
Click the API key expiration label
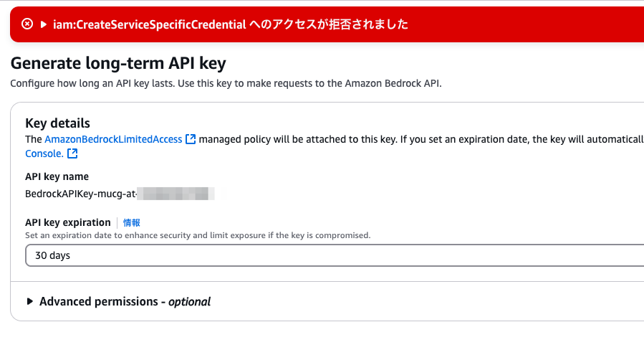coord(68,222)
